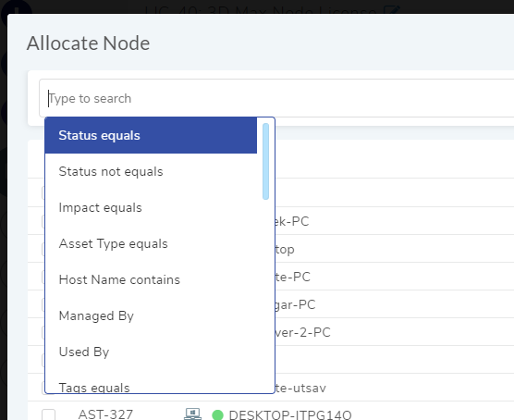The width and height of the screenshot is (514, 420).
Task: Click the Type to search field
Action: click(276, 98)
